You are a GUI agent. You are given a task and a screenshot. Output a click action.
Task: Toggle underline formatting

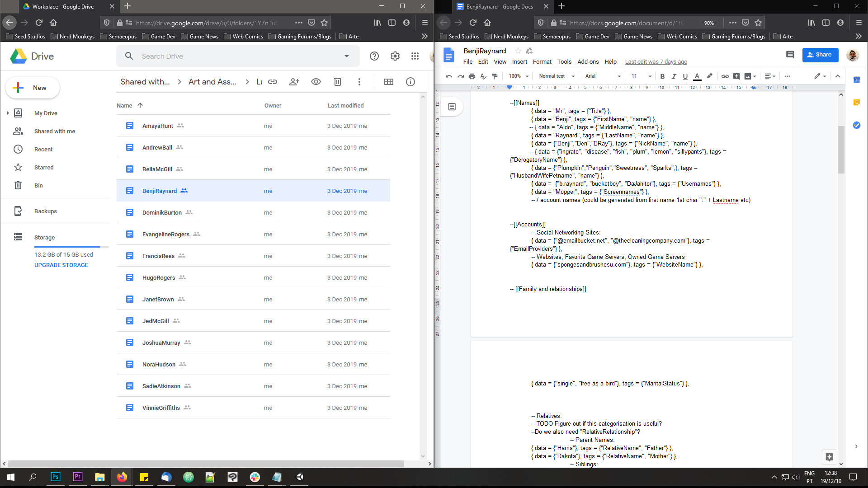click(x=685, y=76)
